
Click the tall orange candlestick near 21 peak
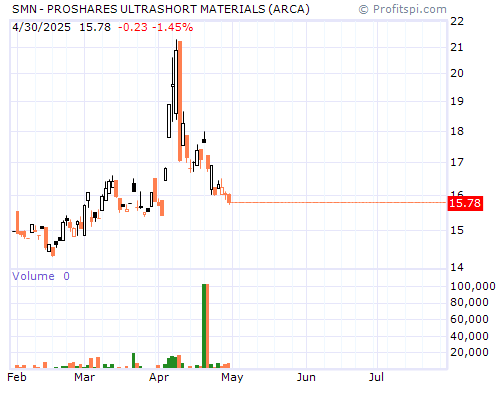point(180,101)
